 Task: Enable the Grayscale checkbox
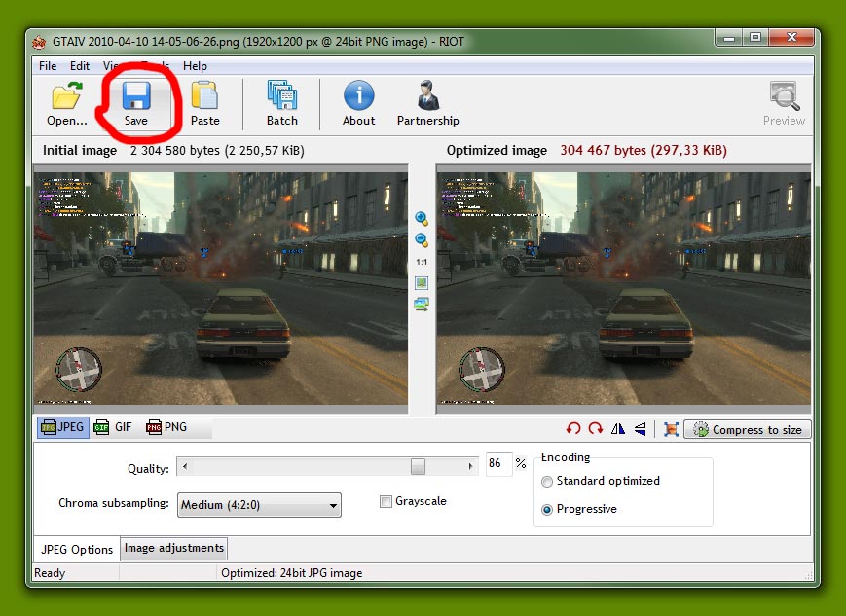[386, 501]
